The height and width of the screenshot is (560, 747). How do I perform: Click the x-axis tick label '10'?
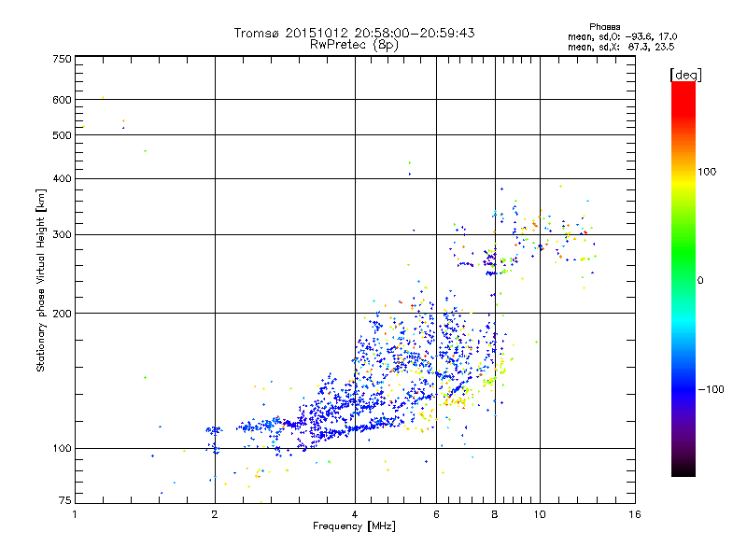pyautogui.click(x=540, y=514)
